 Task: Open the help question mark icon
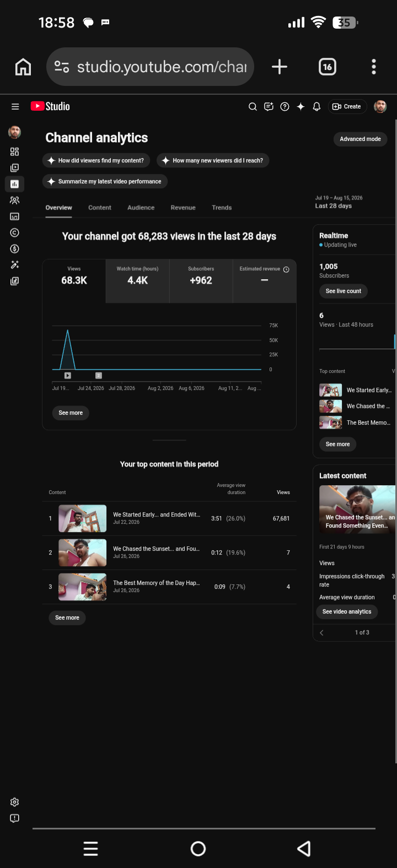(x=285, y=107)
